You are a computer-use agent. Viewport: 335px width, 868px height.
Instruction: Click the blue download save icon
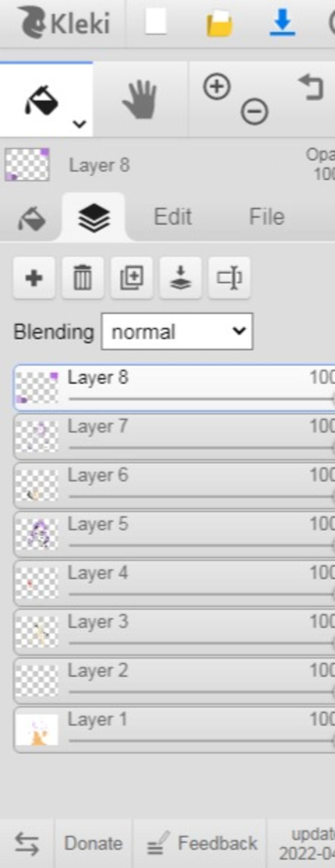pyautogui.click(x=282, y=22)
